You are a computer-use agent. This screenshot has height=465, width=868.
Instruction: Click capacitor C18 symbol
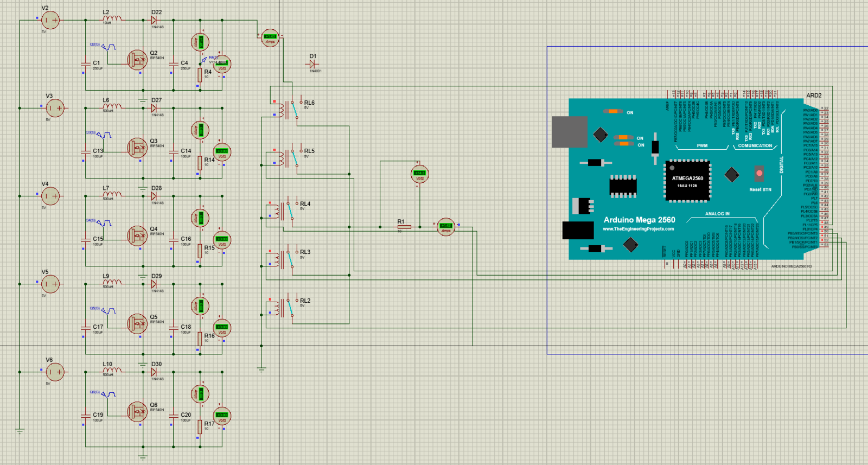point(174,327)
